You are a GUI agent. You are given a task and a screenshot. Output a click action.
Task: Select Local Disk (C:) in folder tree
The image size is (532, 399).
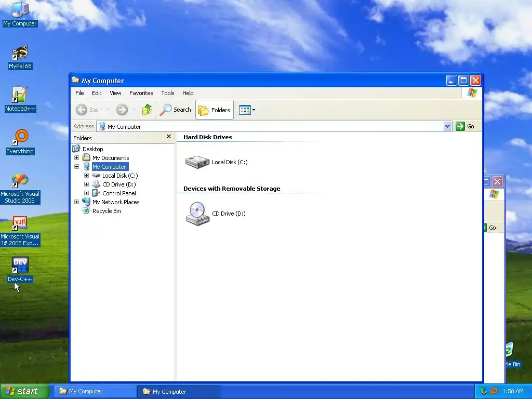pyautogui.click(x=120, y=176)
